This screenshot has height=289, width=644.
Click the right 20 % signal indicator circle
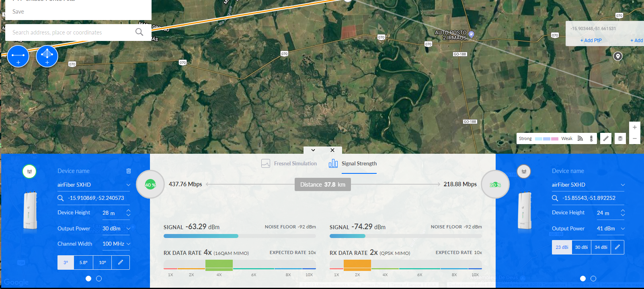point(495,185)
